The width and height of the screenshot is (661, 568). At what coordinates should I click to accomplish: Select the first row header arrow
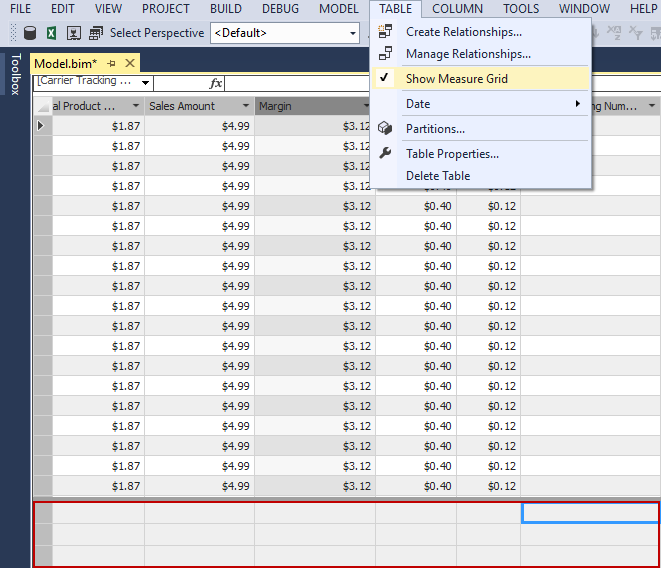coord(41,126)
